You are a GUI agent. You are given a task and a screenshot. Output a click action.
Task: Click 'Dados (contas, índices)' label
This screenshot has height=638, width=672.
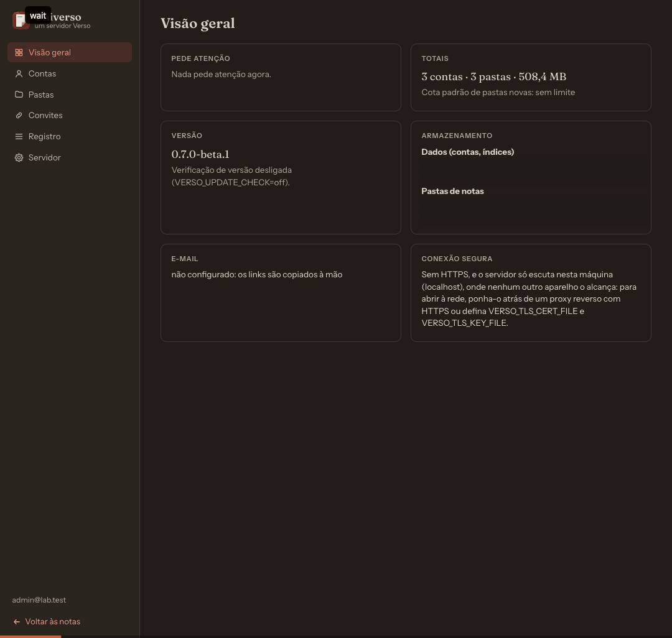point(467,152)
